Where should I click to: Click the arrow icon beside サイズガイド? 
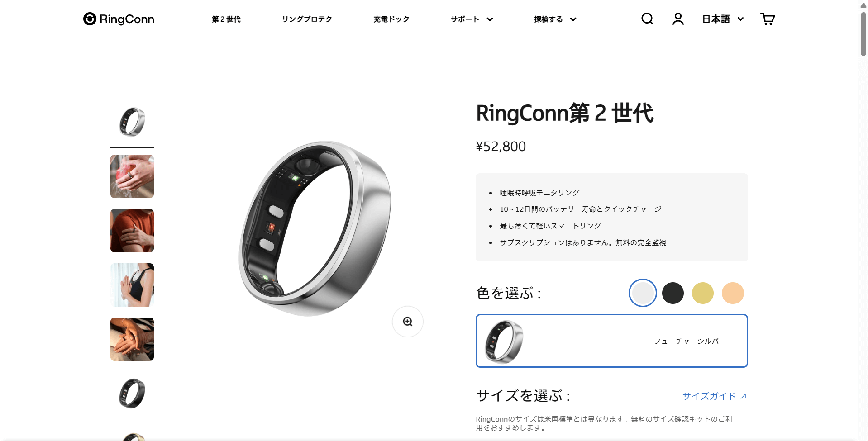pyautogui.click(x=743, y=396)
